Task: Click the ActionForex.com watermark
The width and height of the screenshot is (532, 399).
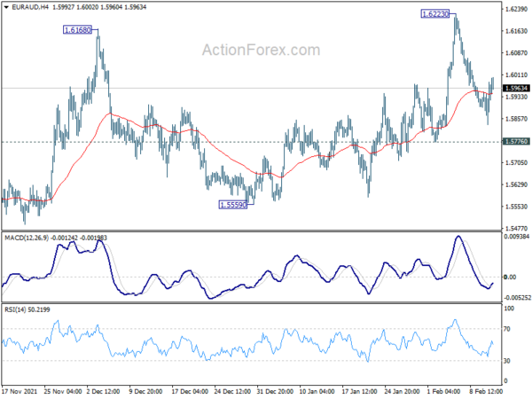Action: click(262, 50)
